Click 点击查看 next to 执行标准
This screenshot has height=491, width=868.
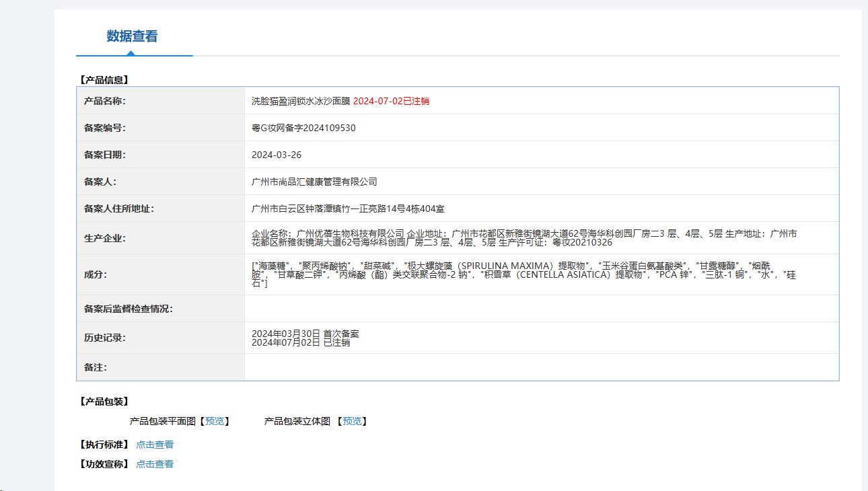(153, 444)
